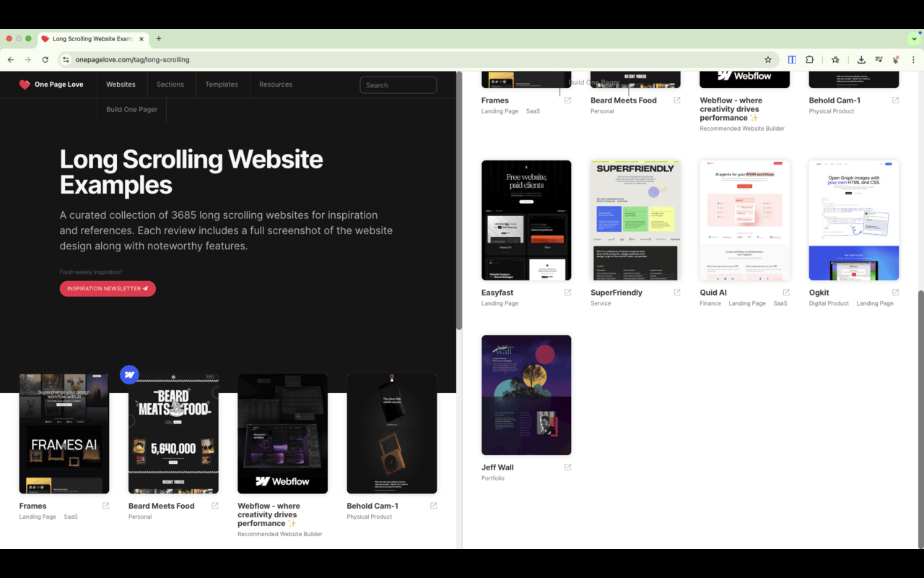
Task: Open the Quid AI screenshot thumbnail
Action: pos(745,220)
